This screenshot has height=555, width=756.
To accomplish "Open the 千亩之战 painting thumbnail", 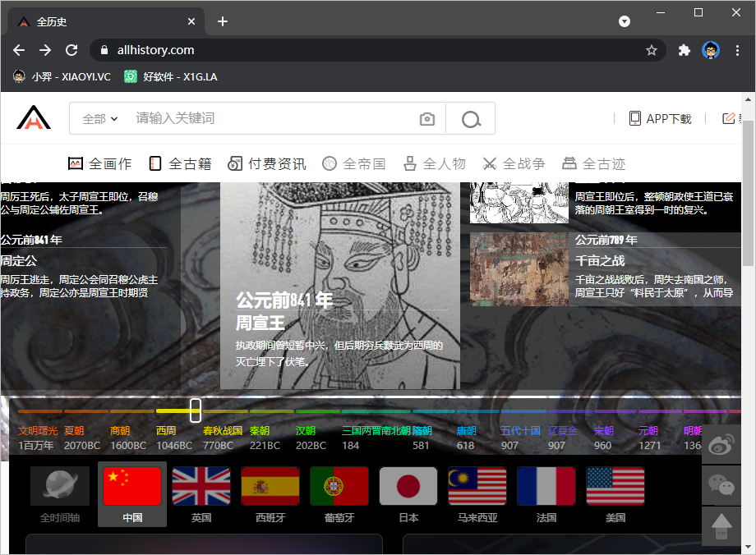I will 519,269.
